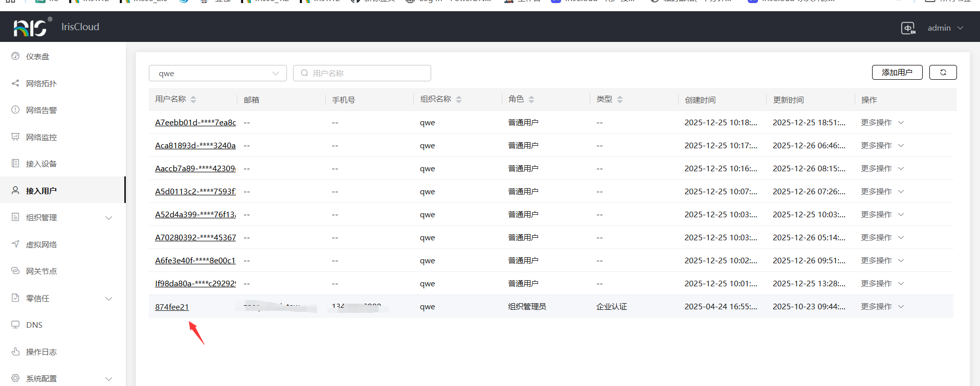
Task: Expand the 系统配置 submenu chevron
Action: click(108, 379)
